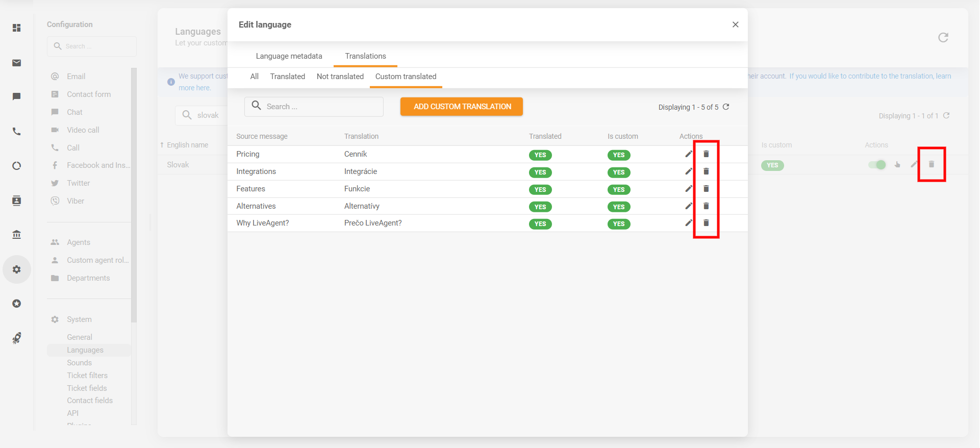Close the Edit language dialog
980x448 pixels.
[x=735, y=24]
